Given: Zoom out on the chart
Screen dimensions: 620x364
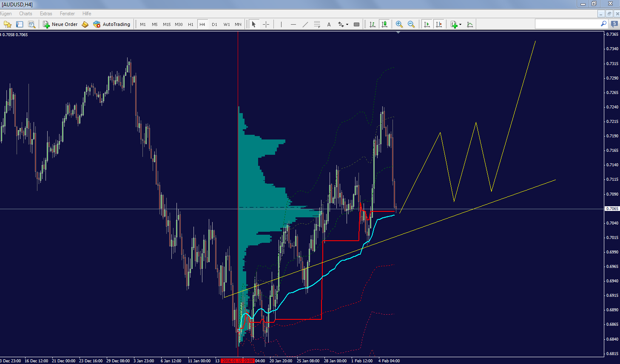Looking at the screenshot, I should click(411, 24).
